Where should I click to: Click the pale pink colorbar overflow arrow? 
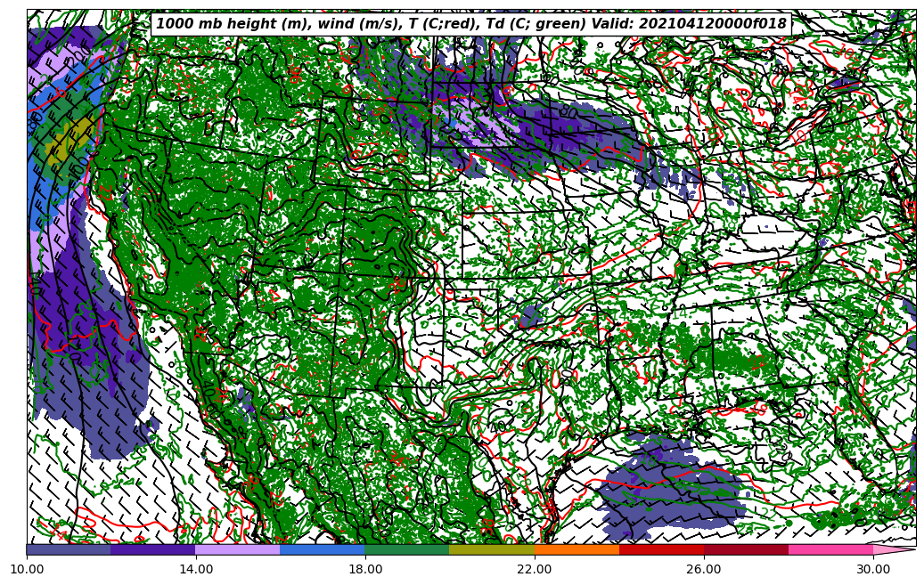[x=893, y=549]
